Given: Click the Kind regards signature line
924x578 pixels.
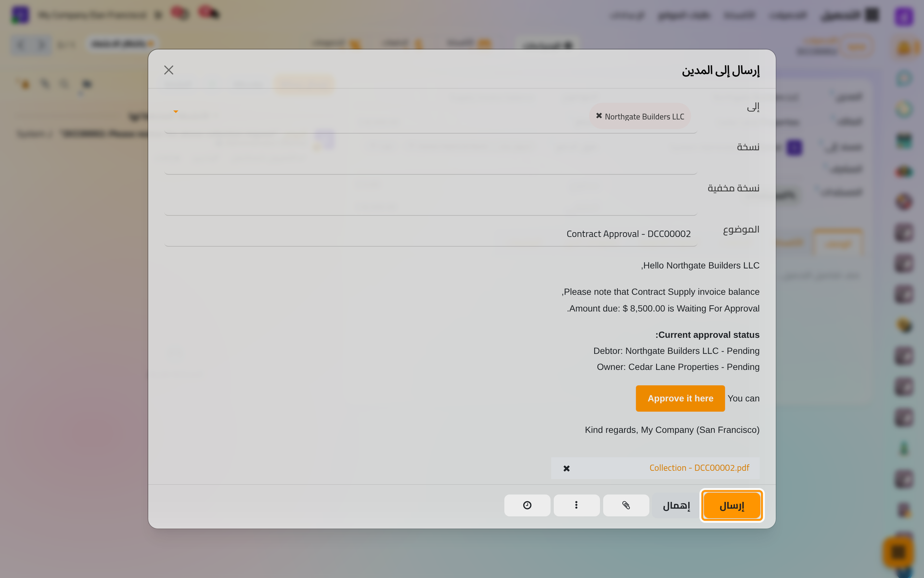Looking at the screenshot, I should coord(672,430).
